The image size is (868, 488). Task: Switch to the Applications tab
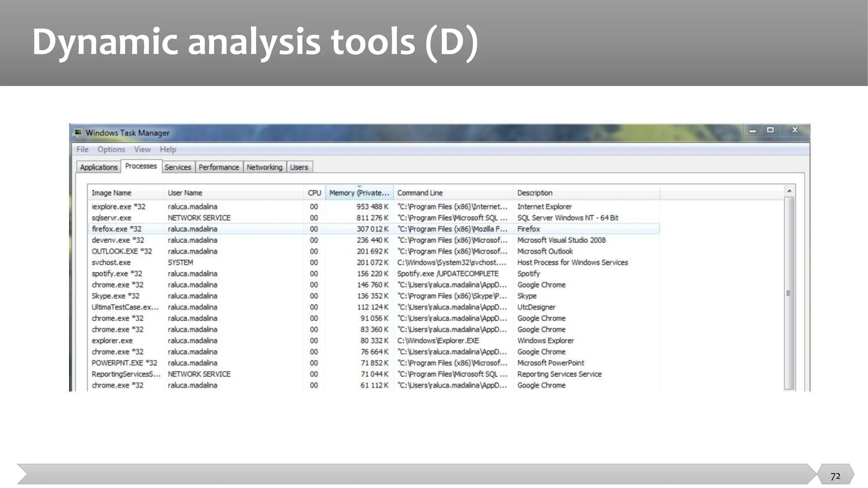[x=99, y=167]
